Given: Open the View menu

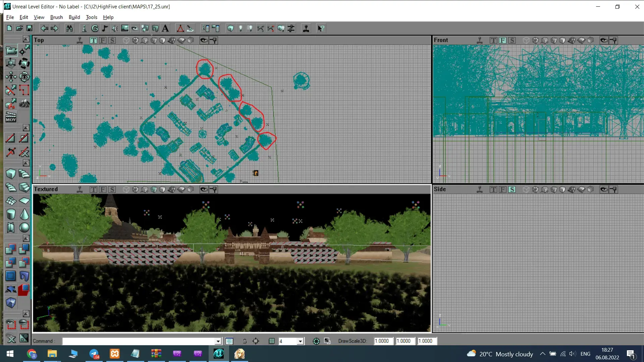Looking at the screenshot, I should 39,17.
